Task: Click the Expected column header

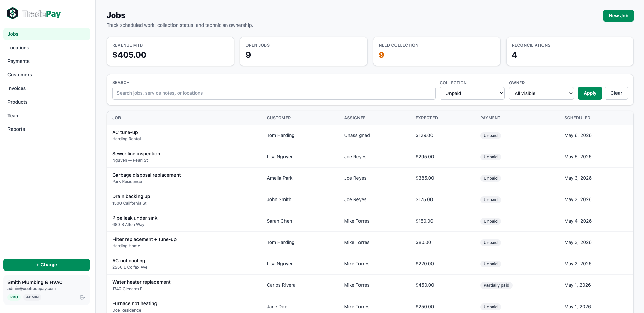Action: (426, 118)
